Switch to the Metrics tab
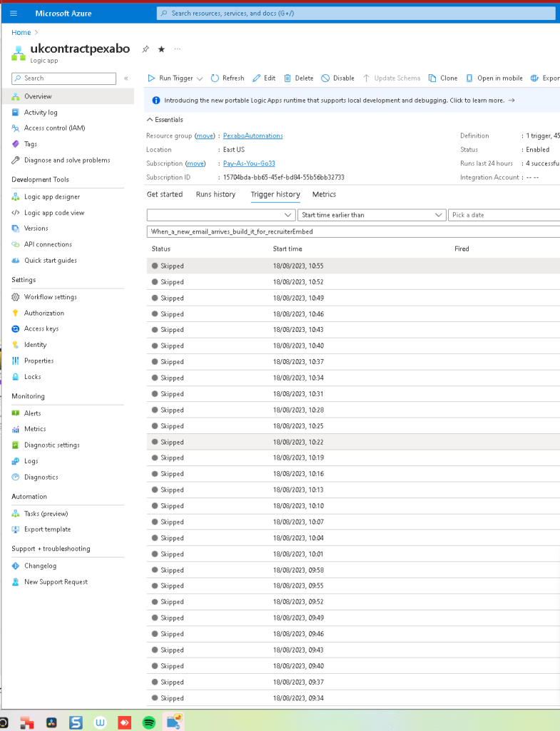The width and height of the screenshot is (560, 731). click(x=325, y=194)
